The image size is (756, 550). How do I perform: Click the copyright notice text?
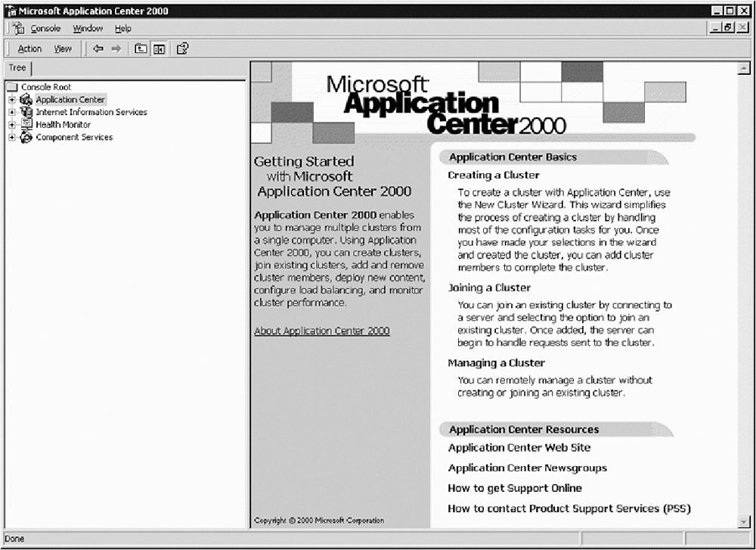point(319,520)
